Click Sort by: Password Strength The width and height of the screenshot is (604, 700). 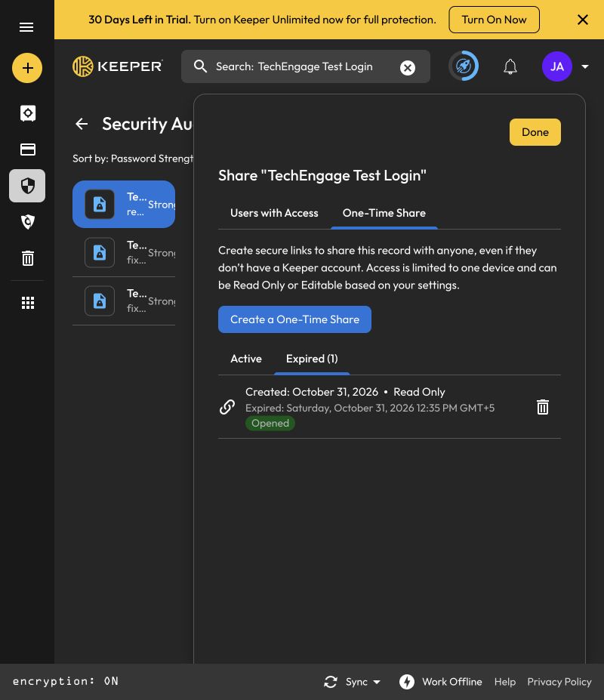(133, 159)
